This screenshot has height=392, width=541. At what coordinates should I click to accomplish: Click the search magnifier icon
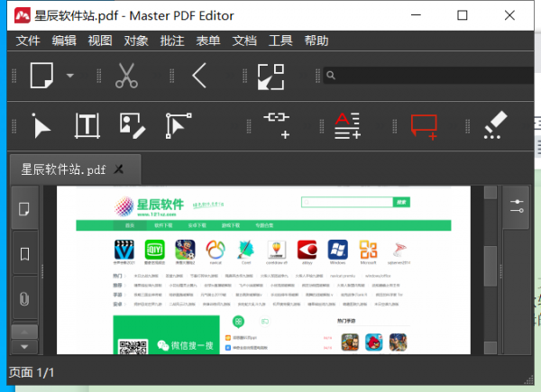331,75
